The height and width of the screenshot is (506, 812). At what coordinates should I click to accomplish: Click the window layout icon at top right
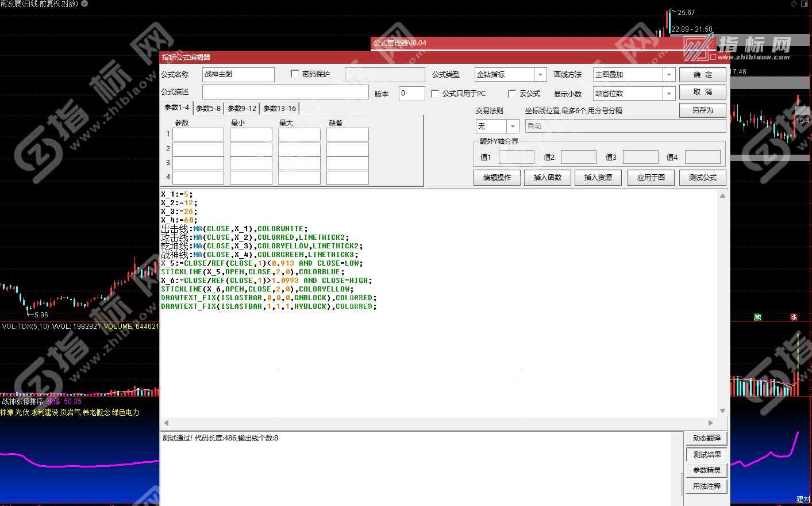click(x=805, y=4)
